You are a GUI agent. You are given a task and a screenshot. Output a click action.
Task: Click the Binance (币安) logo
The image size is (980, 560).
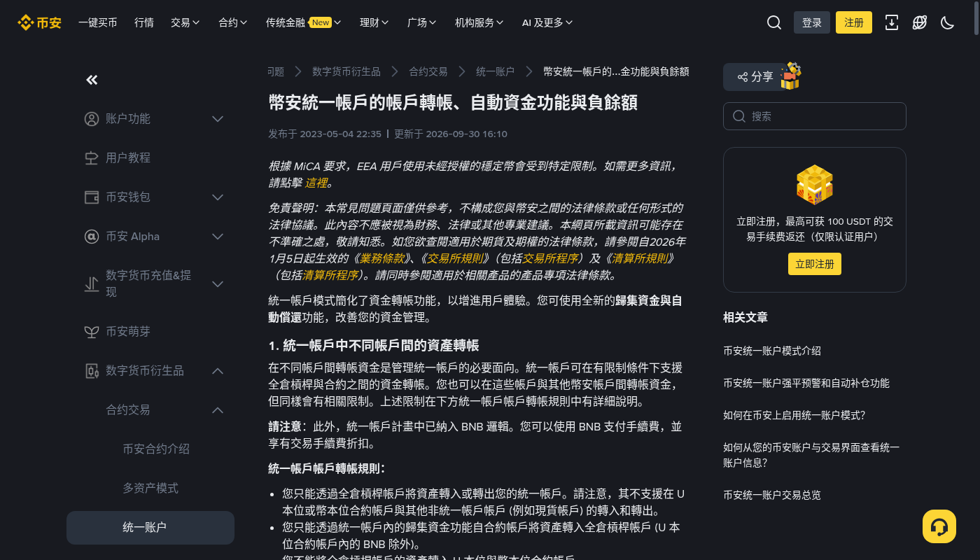coord(39,22)
